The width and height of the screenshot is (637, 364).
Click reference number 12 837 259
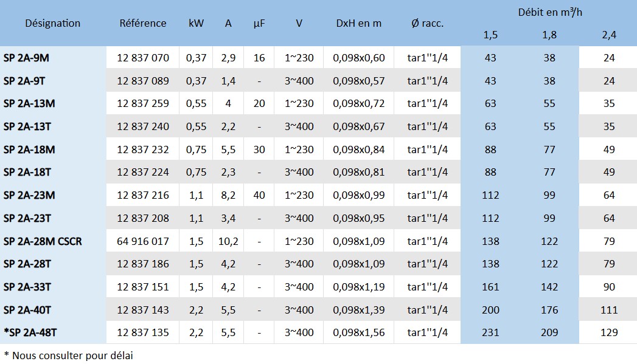tap(143, 103)
